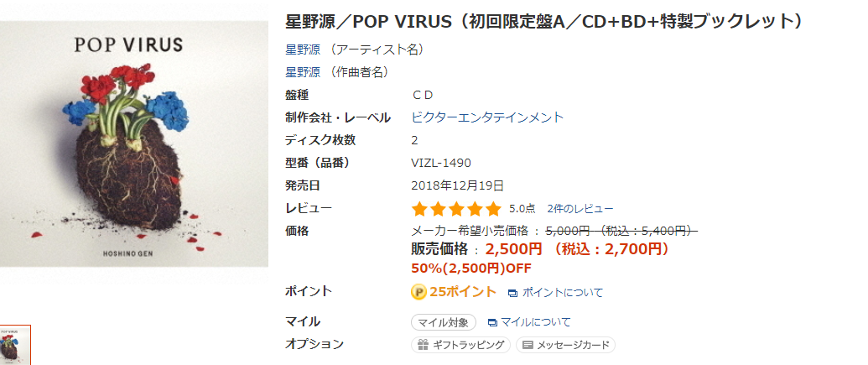Open the マイルについて text link

535,322
